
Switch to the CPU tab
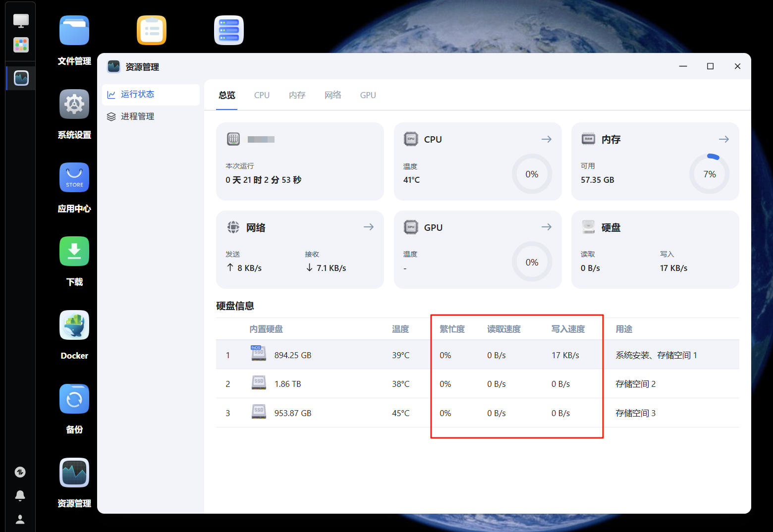coord(262,95)
